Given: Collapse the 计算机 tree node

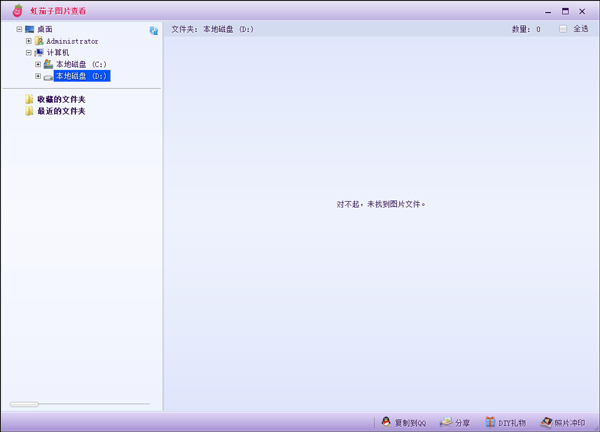Looking at the screenshot, I should 29,53.
